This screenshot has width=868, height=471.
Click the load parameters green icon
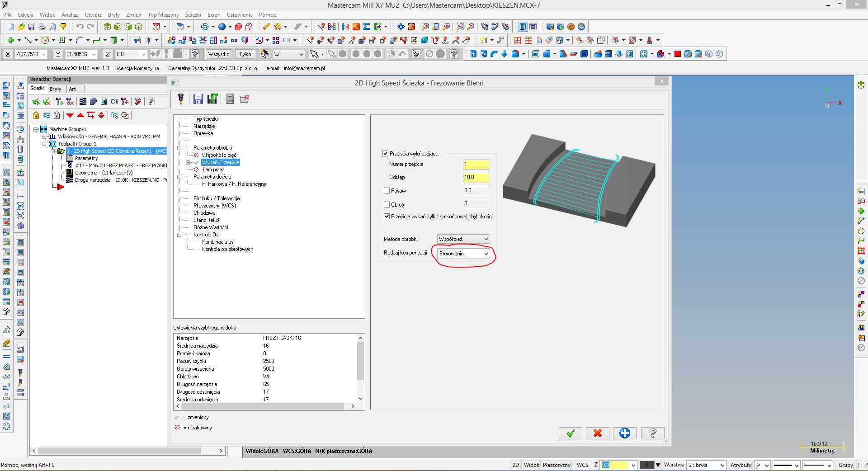212,99
